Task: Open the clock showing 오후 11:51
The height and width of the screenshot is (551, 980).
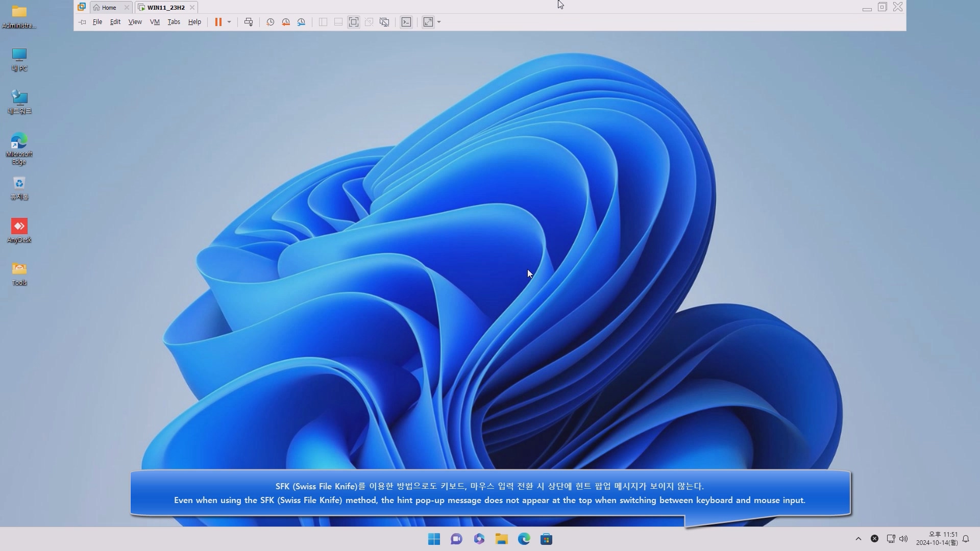Action: pyautogui.click(x=937, y=539)
